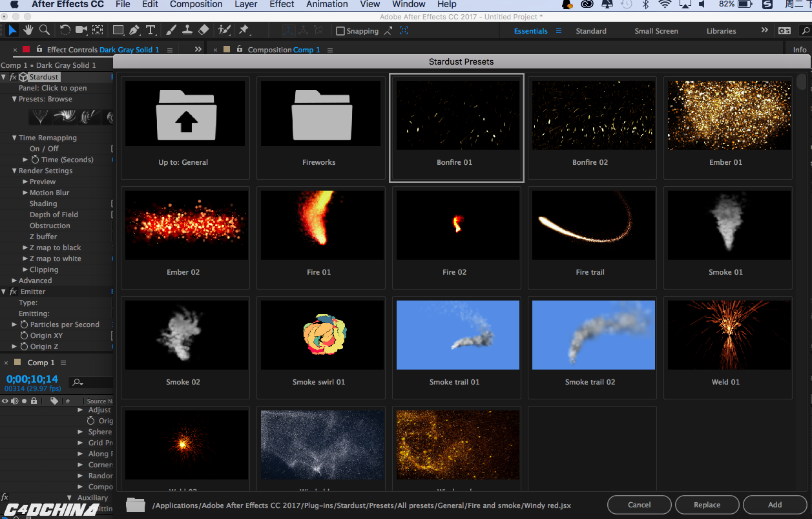Viewport: 812px width, 519px height.
Task: Select the Pen tool
Action: (134, 30)
